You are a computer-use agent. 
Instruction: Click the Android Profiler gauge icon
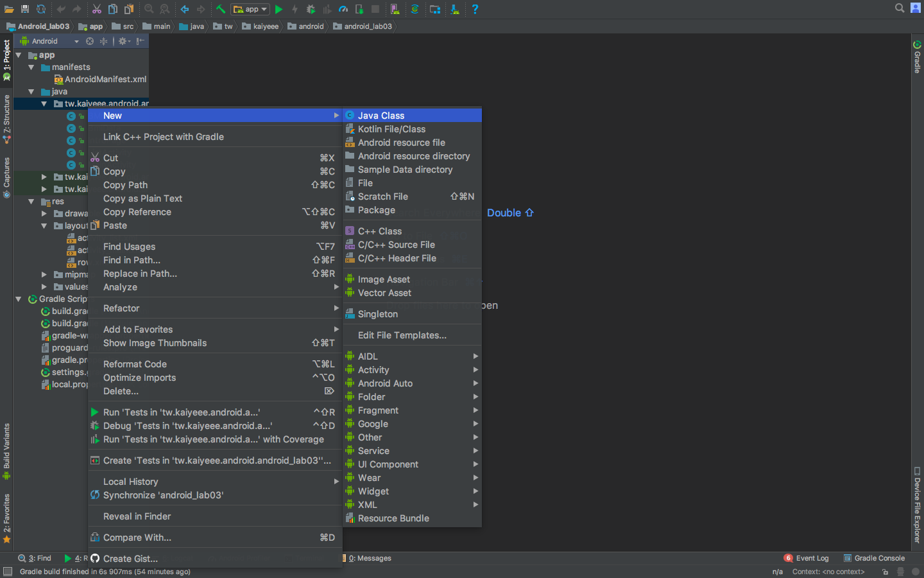[x=343, y=9]
